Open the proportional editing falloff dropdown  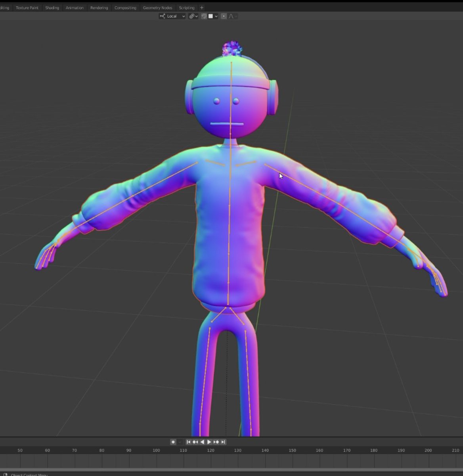coord(233,16)
